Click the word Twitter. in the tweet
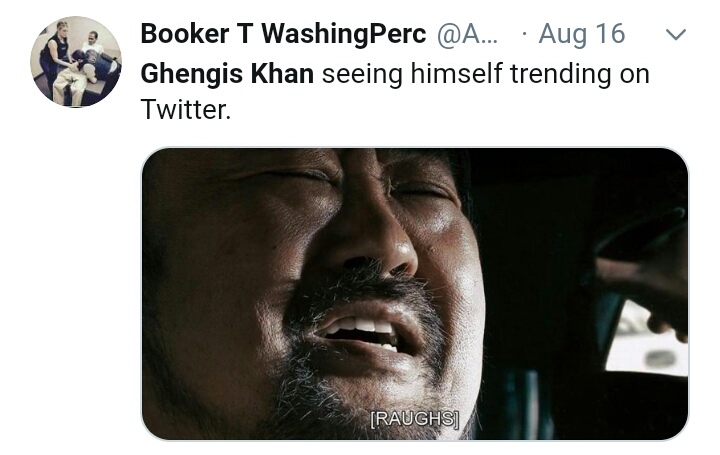Viewport: 720px width, 455px height. 186,109
